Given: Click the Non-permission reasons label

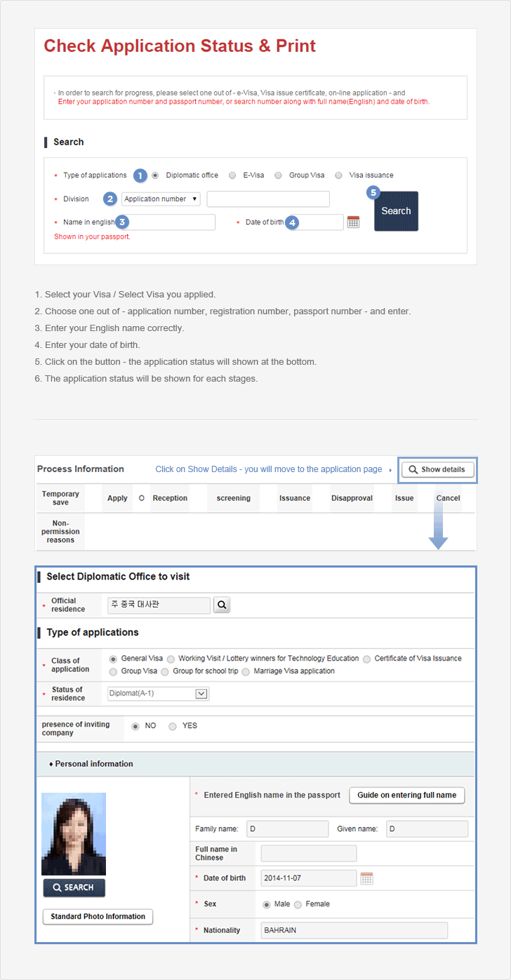Looking at the screenshot, I should click(x=60, y=532).
